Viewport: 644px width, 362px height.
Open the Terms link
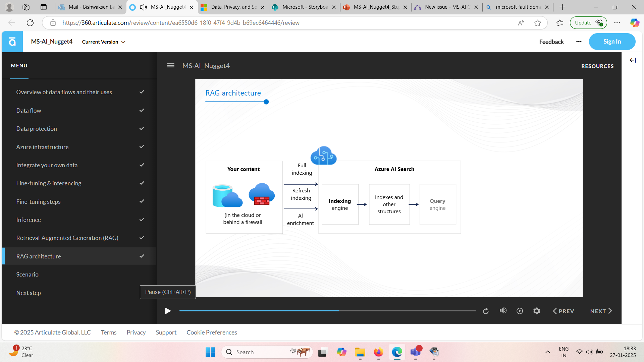pyautogui.click(x=109, y=333)
